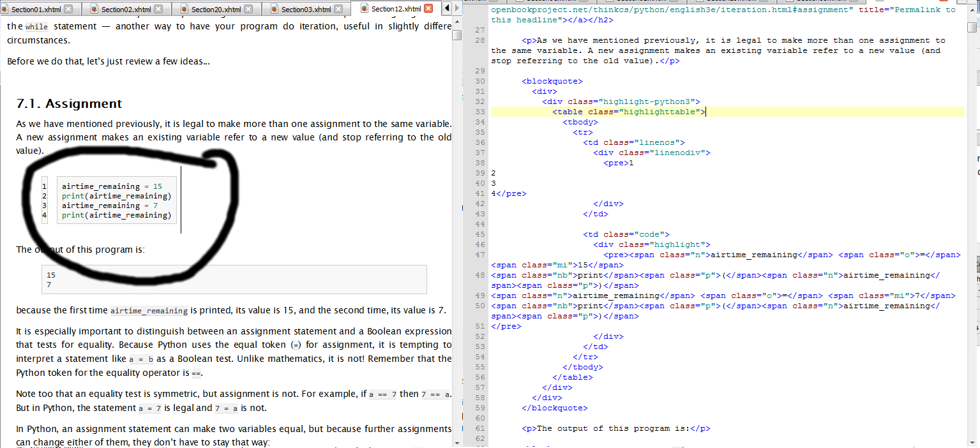Image resolution: width=980 pixels, height=448 pixels.
Task: Click the '</table>' closing tag line
Action: click(573, 377)
